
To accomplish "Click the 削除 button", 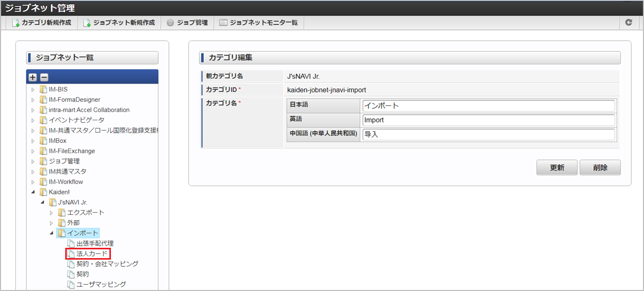I will 600,168.
